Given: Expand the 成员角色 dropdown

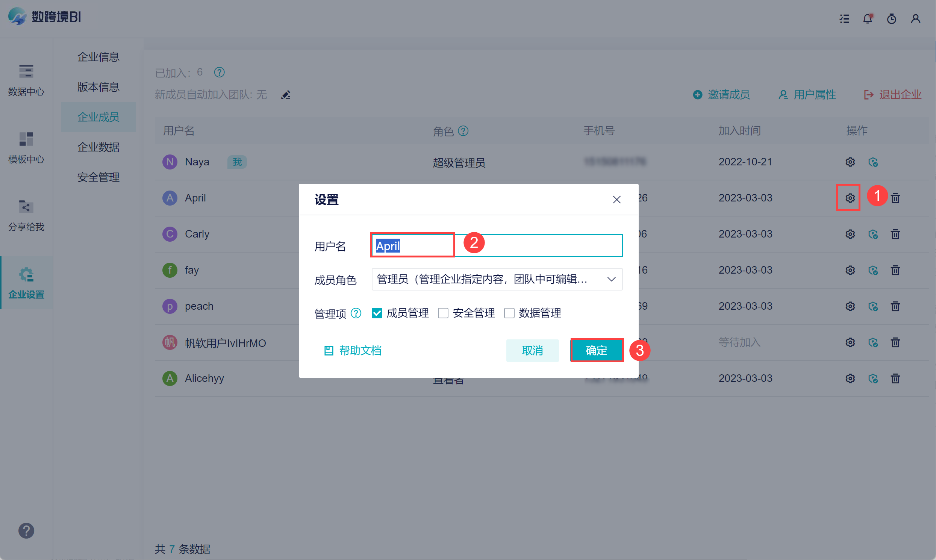Looking at the screenshot, I should click(497, 279).
